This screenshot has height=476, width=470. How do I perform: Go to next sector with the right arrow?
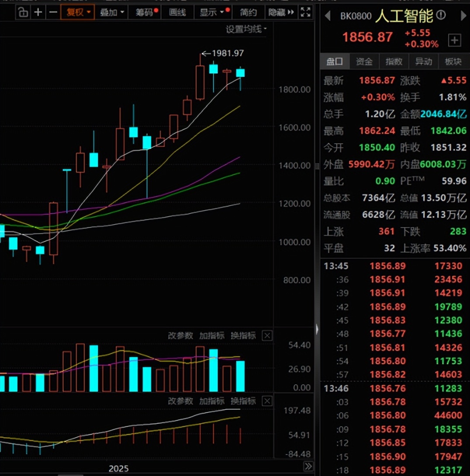pos(463,17)
